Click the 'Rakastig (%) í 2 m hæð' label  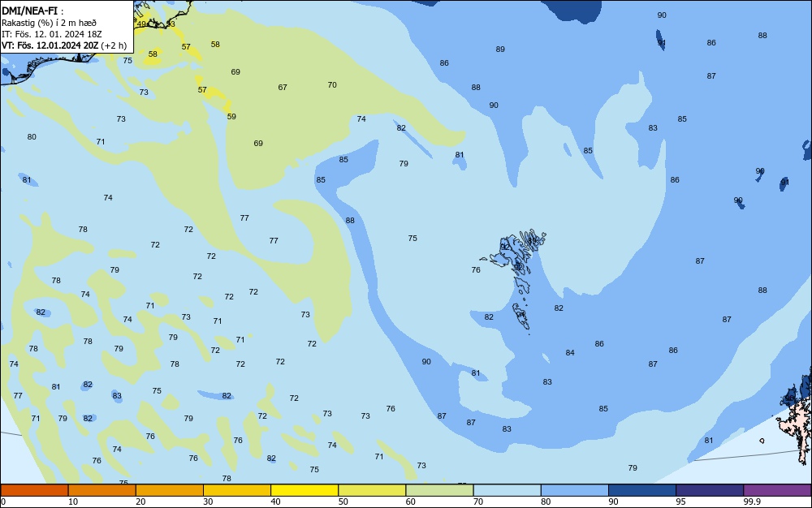49,23
